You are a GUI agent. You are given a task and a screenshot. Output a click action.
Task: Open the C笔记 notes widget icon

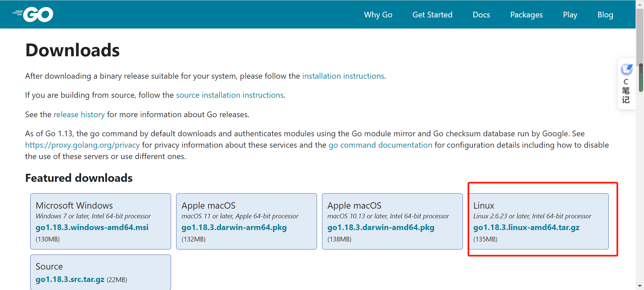[x=626, y=70]
